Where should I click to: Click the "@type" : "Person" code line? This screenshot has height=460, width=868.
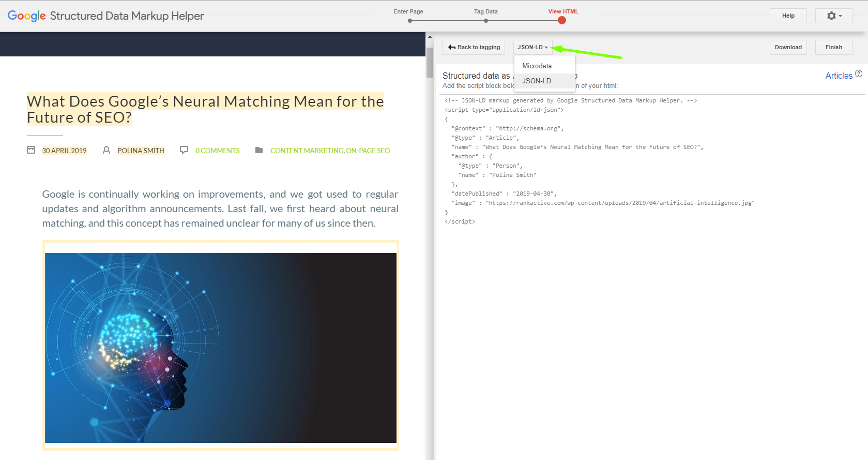click(491, 166)
